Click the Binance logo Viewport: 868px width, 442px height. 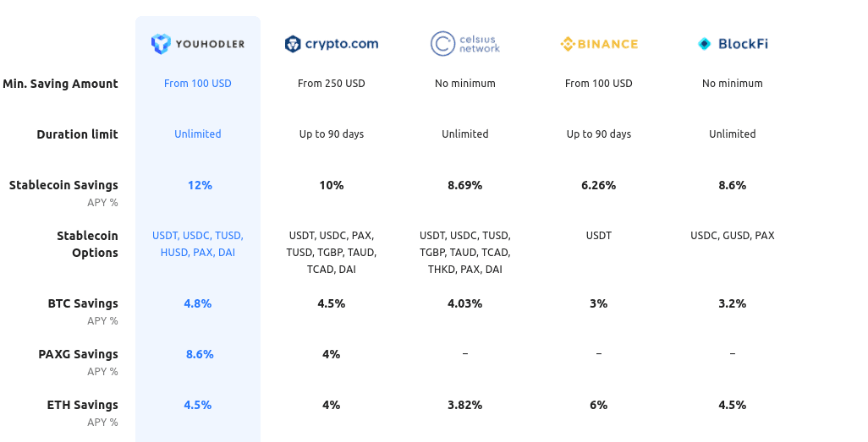click(x=599, y=44)
